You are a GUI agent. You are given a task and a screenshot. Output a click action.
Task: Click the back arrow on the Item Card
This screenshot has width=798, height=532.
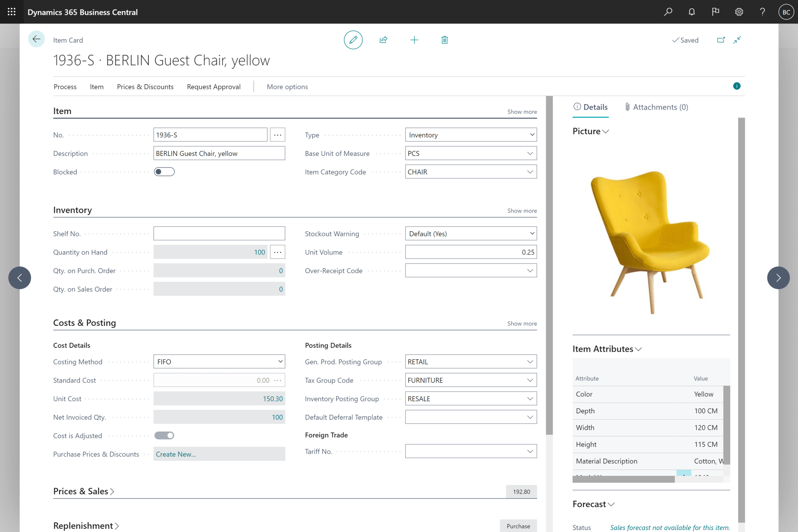click(36, 39)
